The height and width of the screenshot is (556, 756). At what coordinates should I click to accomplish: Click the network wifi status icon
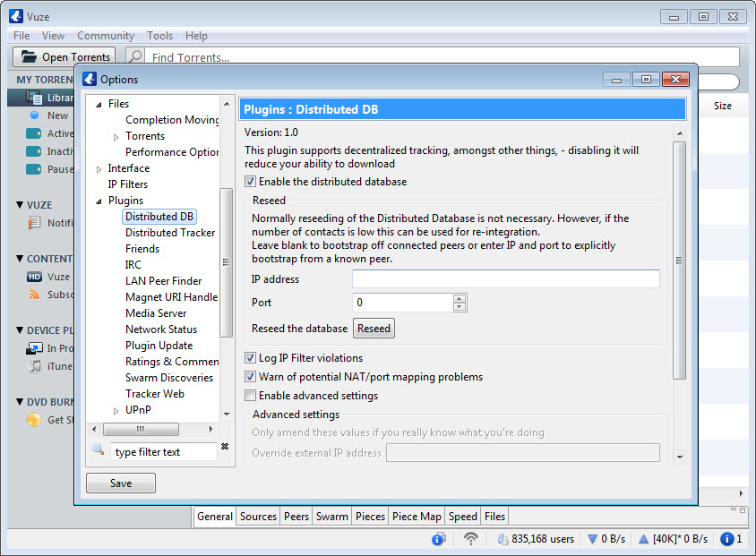[470, 538]
